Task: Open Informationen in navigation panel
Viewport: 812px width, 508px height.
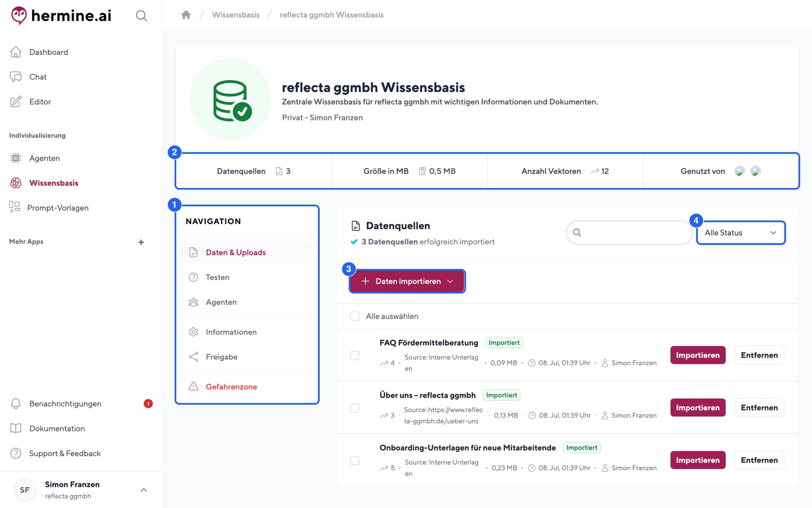Action: (x=247, y=332)
